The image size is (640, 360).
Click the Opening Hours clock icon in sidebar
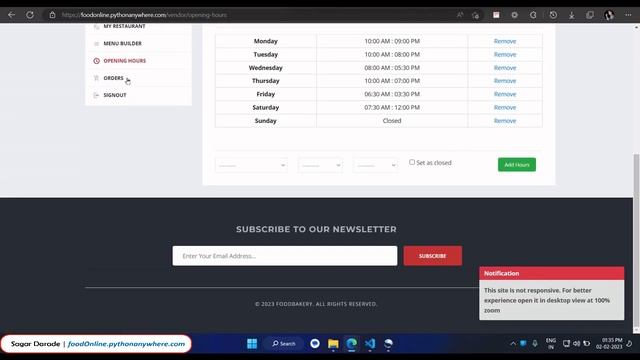(96, 61)
